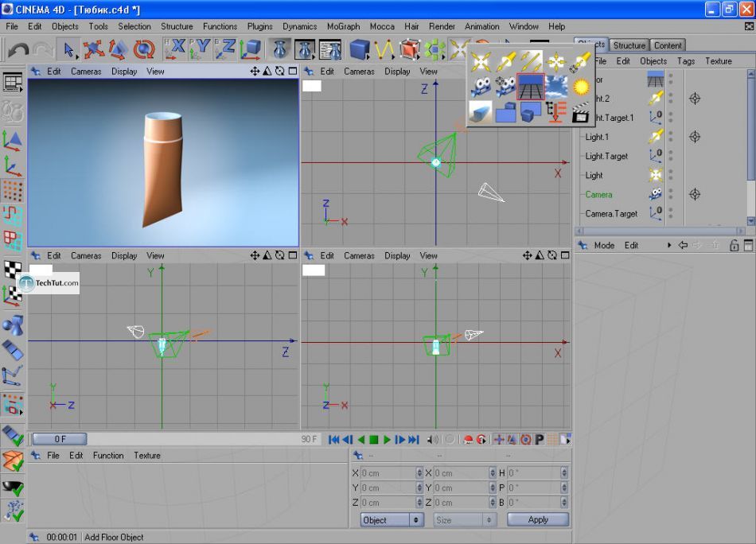The width and height of the screenshot is (756, 544).
Task: Select the Live Selection arrow tool
Action: tap(68, 49)
